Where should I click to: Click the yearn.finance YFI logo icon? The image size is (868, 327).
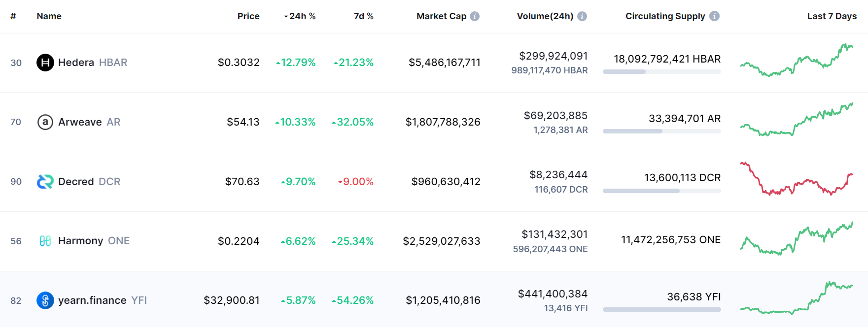coord(45,300)
